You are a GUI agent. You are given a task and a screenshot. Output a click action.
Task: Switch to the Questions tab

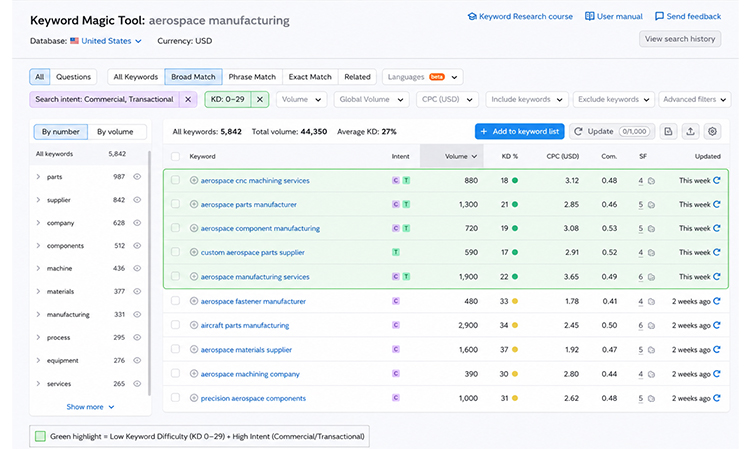73,77
